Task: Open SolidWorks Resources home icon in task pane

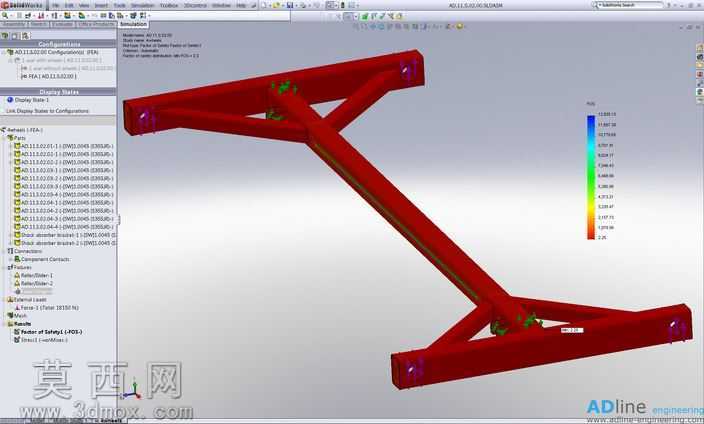Action: coord(700,48)
